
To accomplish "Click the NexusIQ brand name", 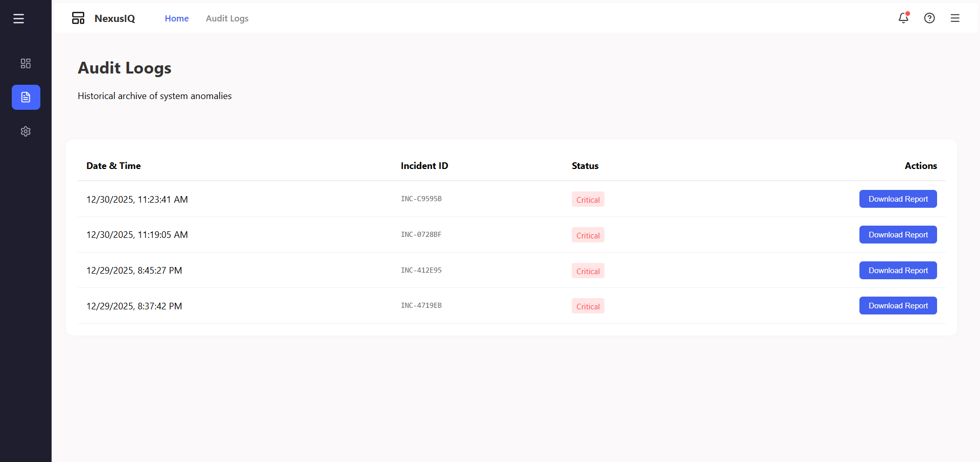I will (x=115, y=18).
